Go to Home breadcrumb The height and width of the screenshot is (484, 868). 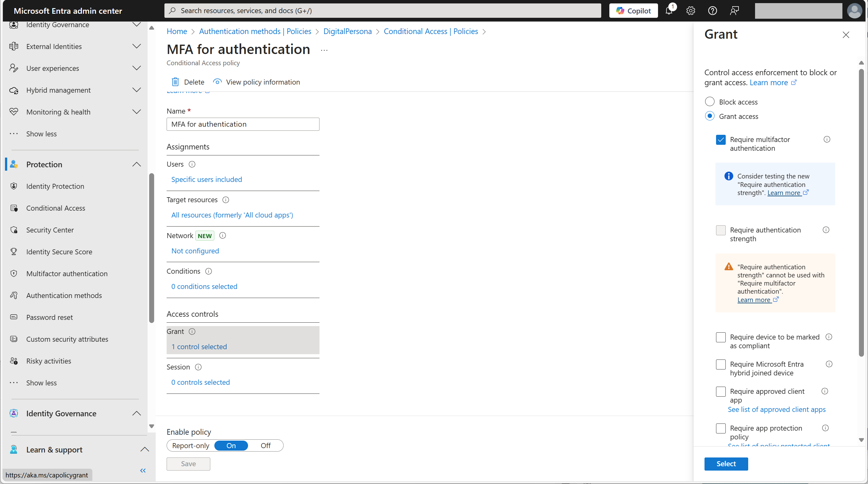[x=177, y=31]
